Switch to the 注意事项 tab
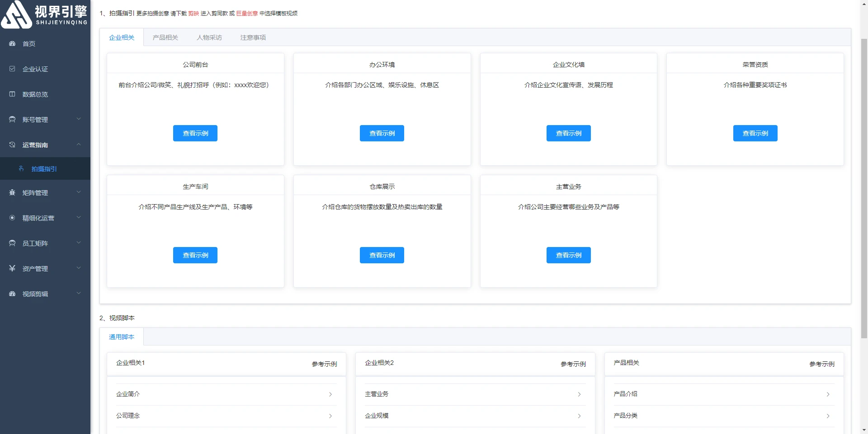 coord(253,37)
